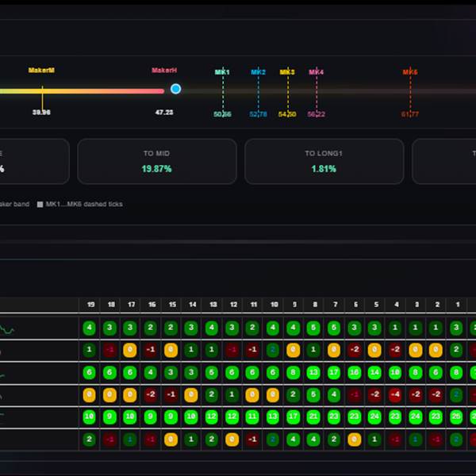Click the 17 badge under column 7
This screenshot has width=476, height=476.
point(334,373)
